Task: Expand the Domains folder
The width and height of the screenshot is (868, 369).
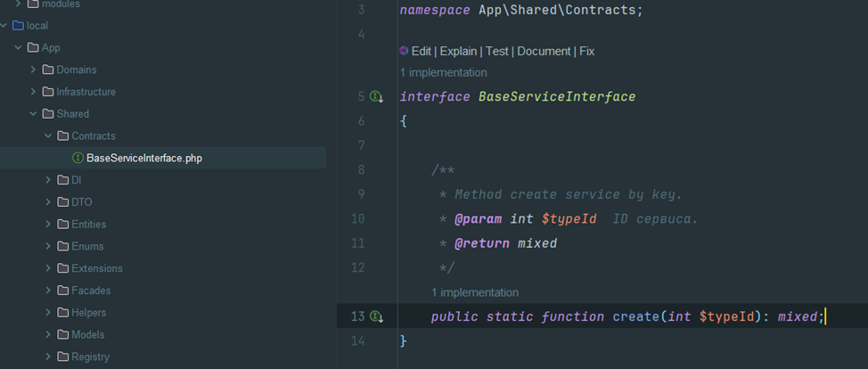Action: 33,70
